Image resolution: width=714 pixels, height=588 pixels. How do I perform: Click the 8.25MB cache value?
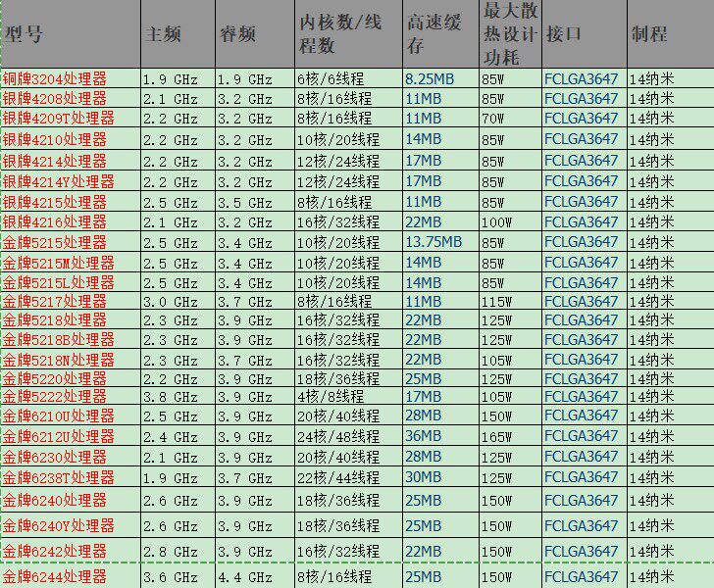[430, 78]
